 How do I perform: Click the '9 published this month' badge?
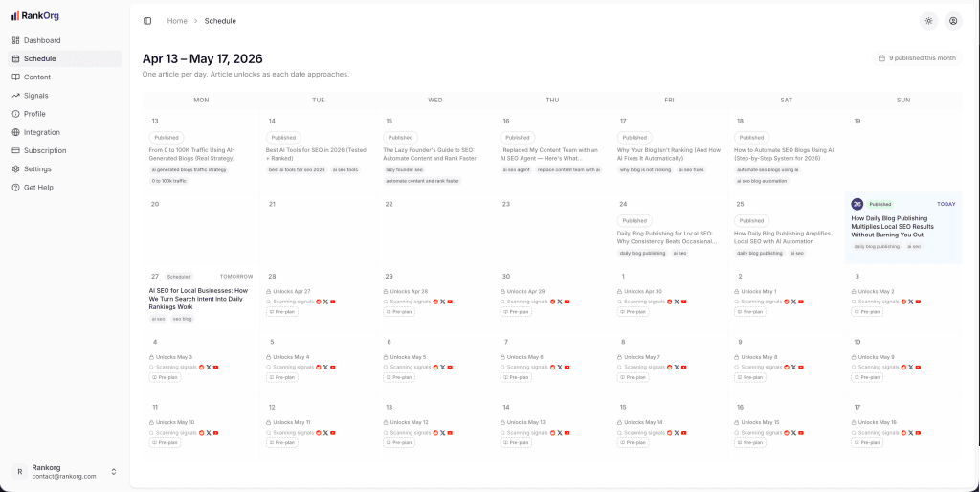click(917, 58)
